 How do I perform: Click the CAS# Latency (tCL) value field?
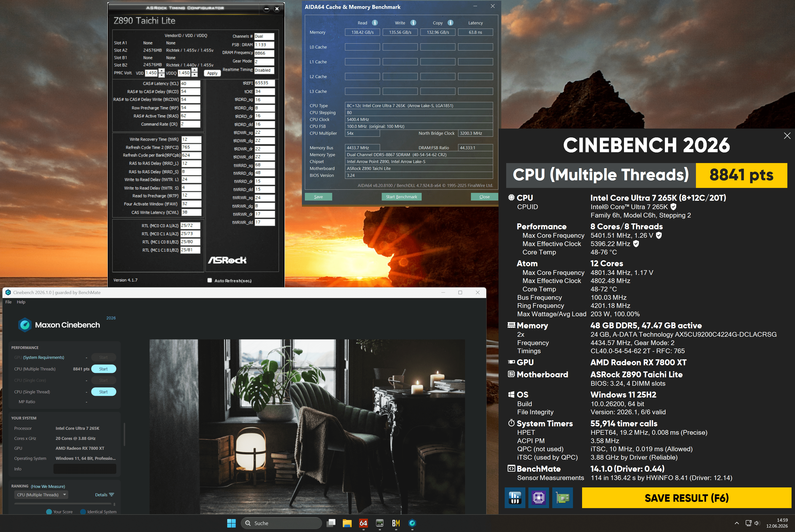pos(190,83)
